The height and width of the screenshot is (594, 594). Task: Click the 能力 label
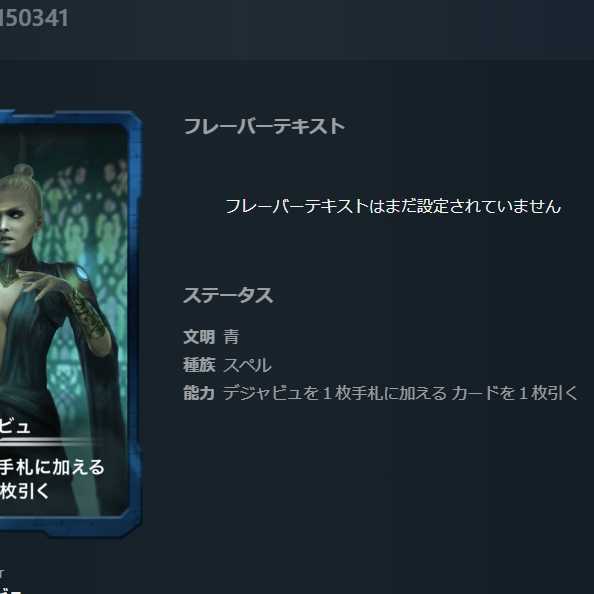click(199, 393)
